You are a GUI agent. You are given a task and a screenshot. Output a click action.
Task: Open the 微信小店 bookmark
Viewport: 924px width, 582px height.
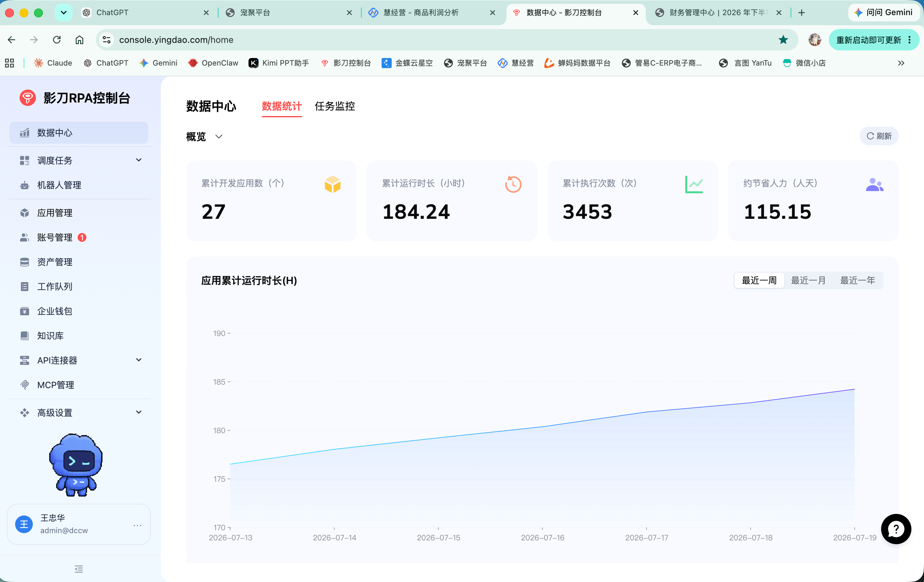coord(804,63)
